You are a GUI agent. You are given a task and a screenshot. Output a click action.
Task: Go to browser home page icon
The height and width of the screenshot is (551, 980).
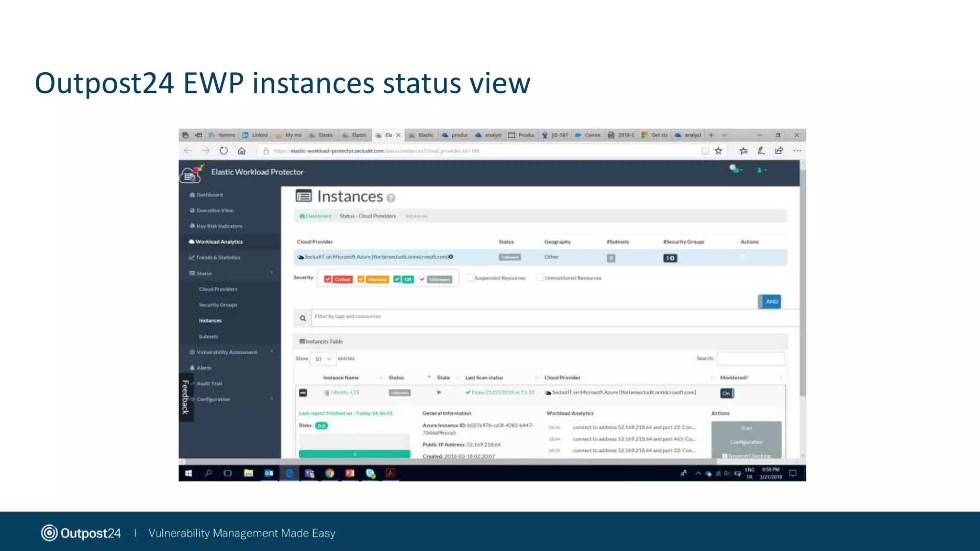coord(242,151)
